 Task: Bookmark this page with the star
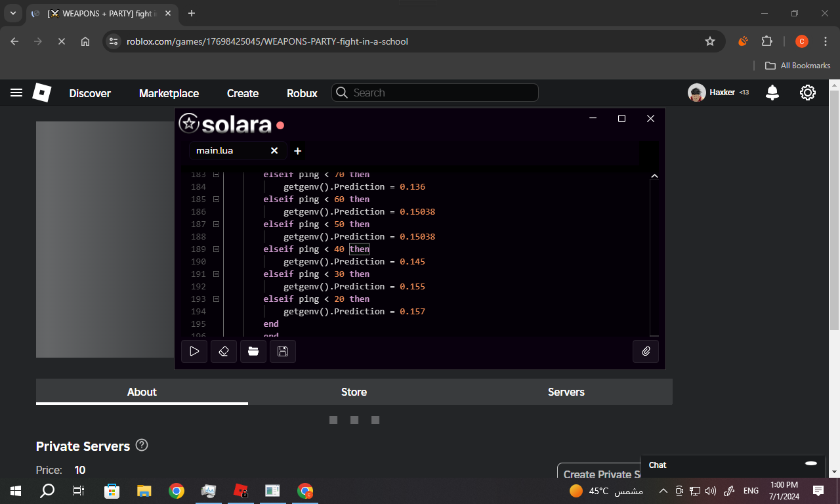pos(710,41)
